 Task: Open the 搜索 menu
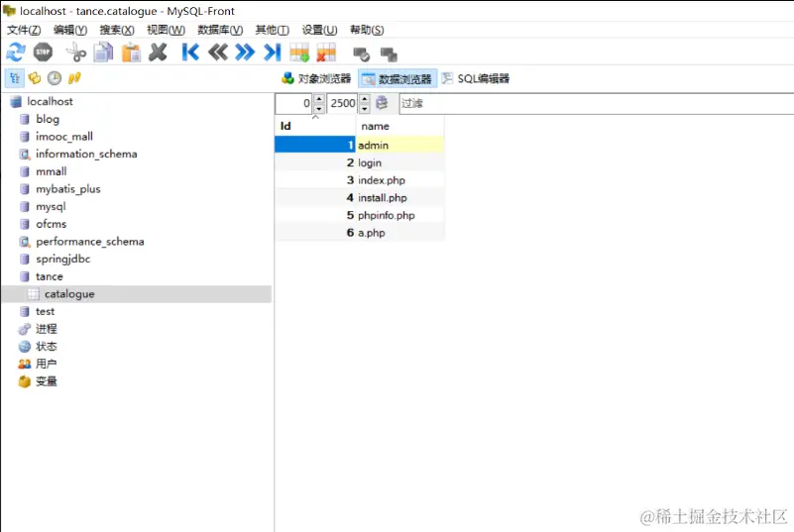117,30
